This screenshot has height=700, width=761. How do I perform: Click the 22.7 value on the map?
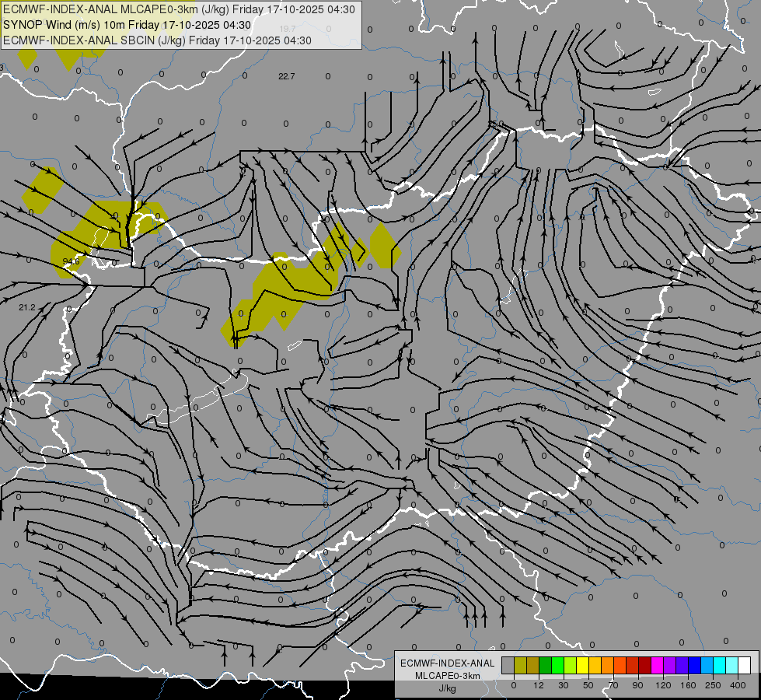[286, 76]
